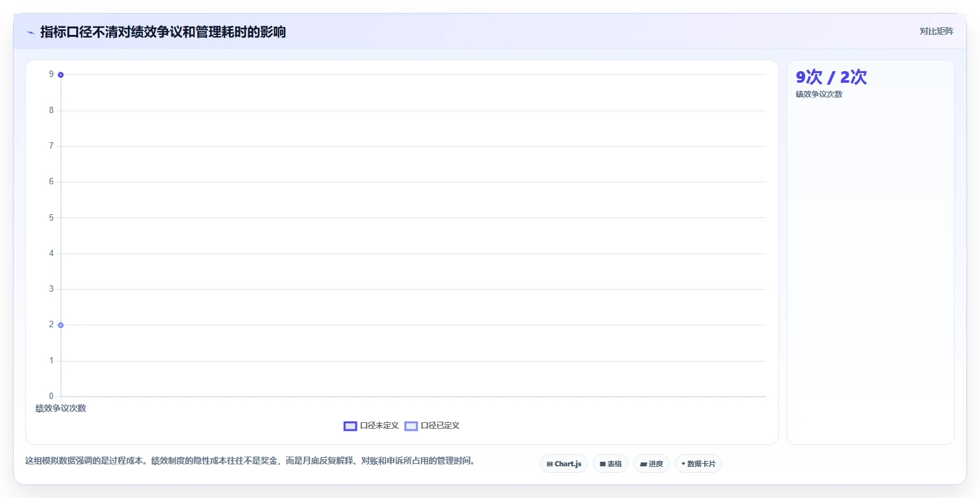Click the 9次 / 2次 stat value
Screen dimensions: 980x498
(831, 77)
